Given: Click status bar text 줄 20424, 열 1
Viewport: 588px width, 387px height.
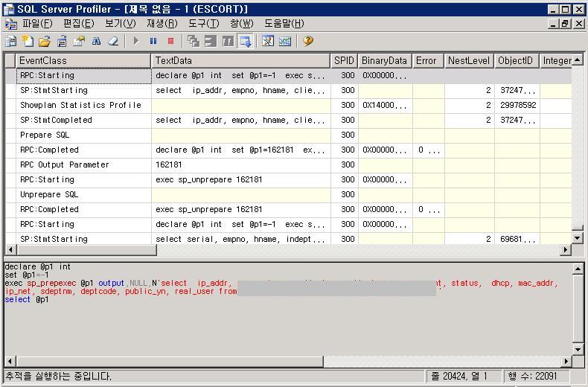Looking at the screenshot, I should pos(459,376).
